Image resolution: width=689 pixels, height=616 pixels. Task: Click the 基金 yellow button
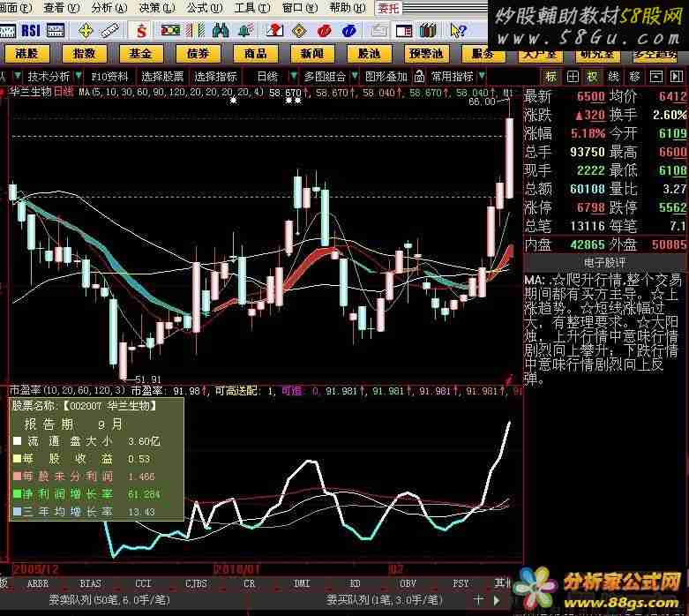tap(140, 54)
